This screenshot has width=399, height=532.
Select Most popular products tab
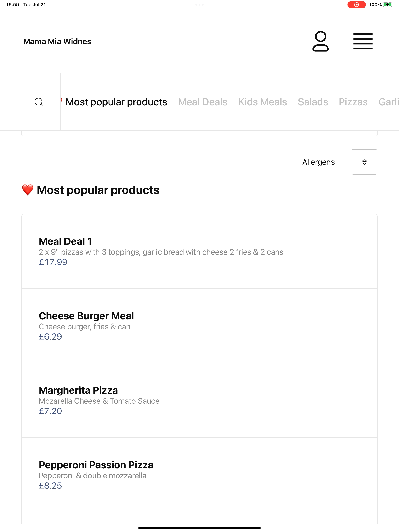[x=116, y=102]
